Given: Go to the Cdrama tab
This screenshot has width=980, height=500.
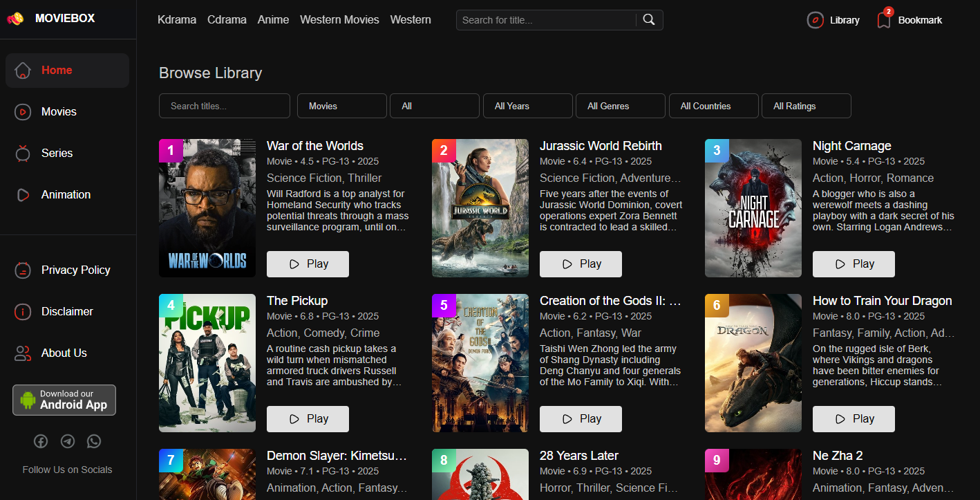Looking at the screenshot, I should (x=227, y=20).
